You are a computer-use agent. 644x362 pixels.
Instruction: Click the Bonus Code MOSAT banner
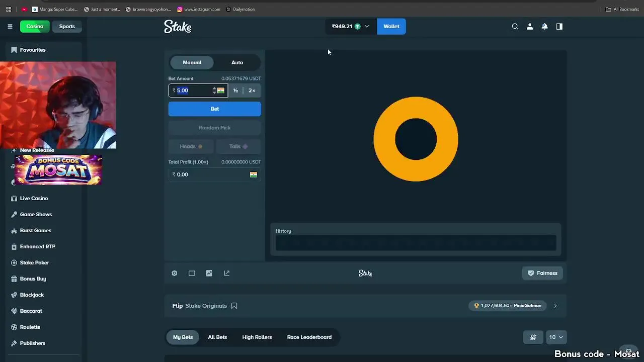coord(58,170)
